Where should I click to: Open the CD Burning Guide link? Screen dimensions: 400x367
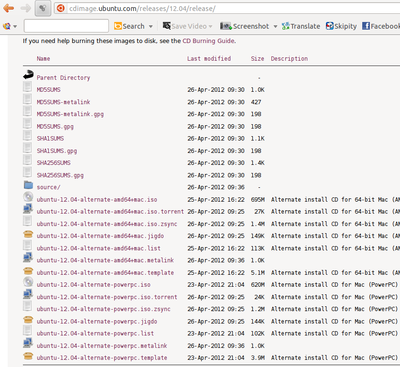pos(208,41)
